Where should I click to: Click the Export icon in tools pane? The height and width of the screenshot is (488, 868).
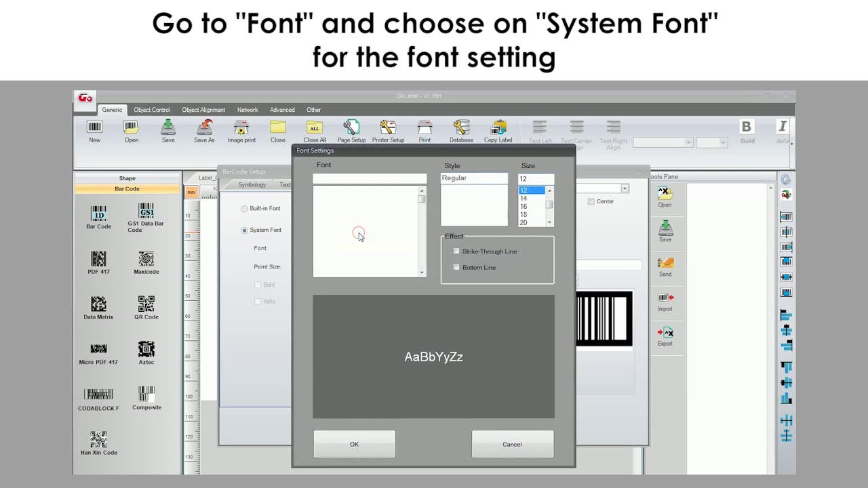pos(665,332)
